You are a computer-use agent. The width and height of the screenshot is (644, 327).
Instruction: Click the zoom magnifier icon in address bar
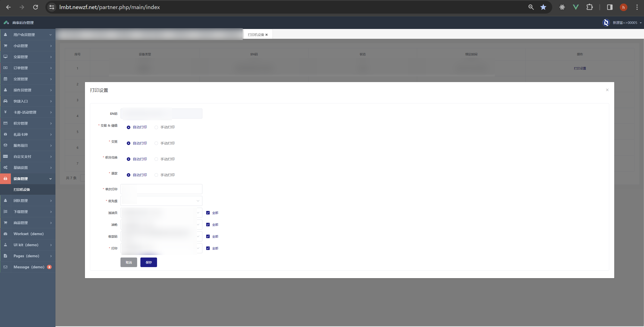(x=531, y=7)
